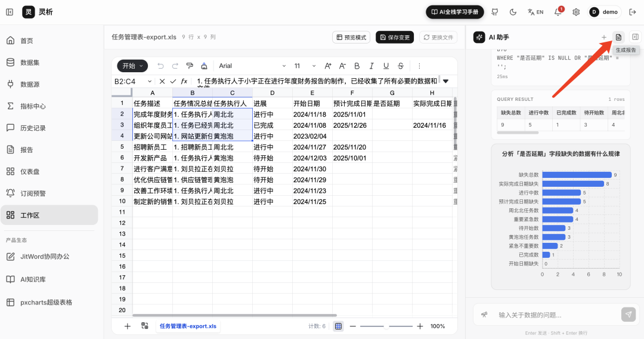Click zoom in plus icon
The height and width of the screenshot is (339, 644).
pyautogui.click(x=420, y=326)
